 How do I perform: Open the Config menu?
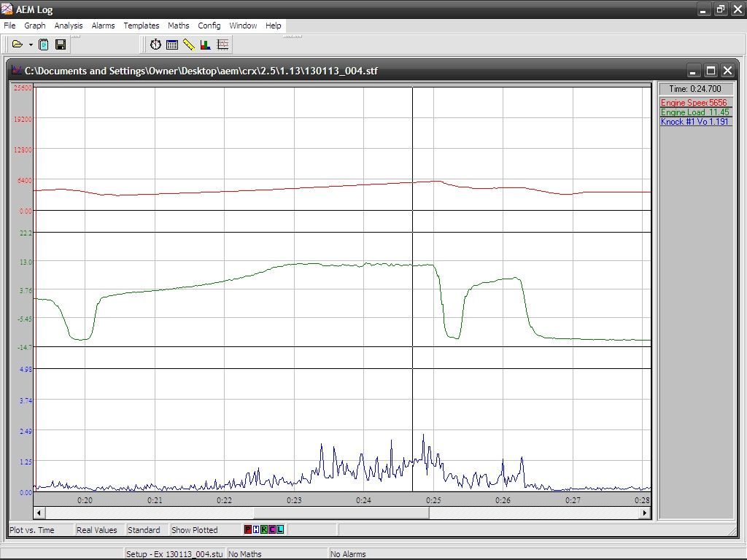pyautogui.click(x=209, y=26)
